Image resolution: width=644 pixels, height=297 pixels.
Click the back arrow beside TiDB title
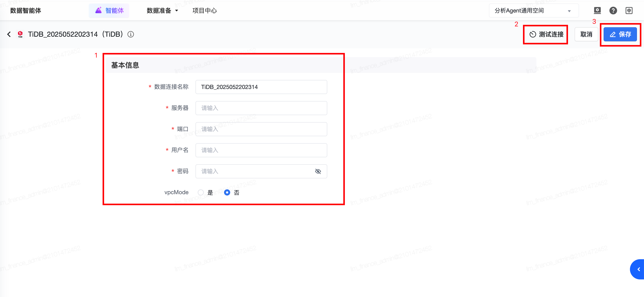click(x=9, y=34)
